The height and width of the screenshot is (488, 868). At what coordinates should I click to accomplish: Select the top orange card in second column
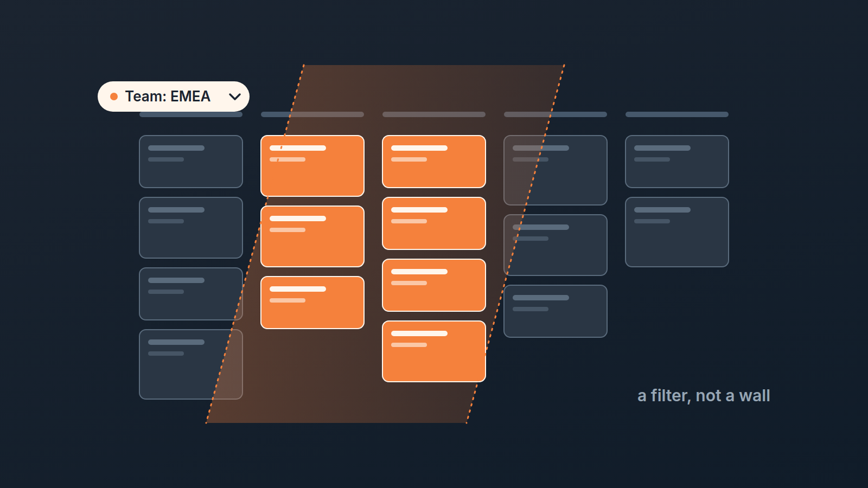click(312, 166)
